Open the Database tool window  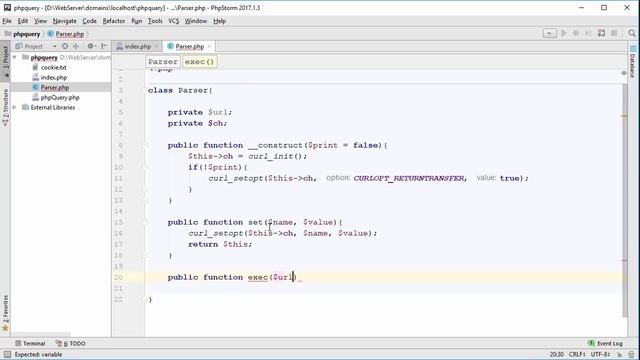click(633, 63)
